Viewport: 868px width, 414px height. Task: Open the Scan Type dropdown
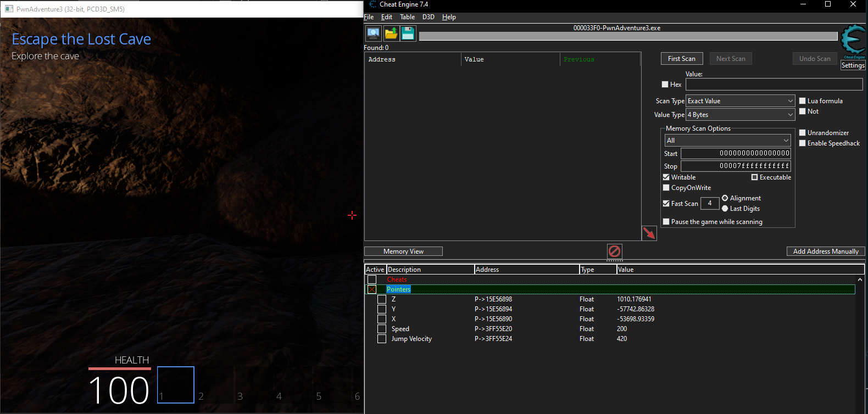[x=741, y=101]
